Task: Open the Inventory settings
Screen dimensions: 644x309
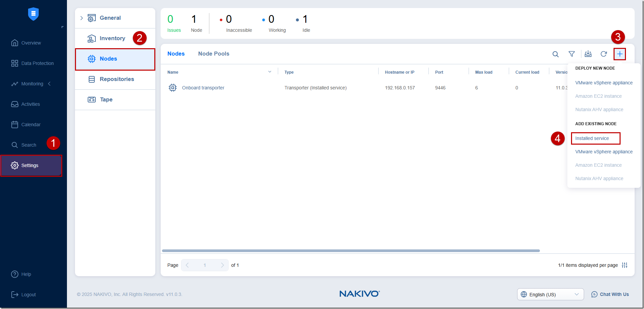Action: (112, 38)
